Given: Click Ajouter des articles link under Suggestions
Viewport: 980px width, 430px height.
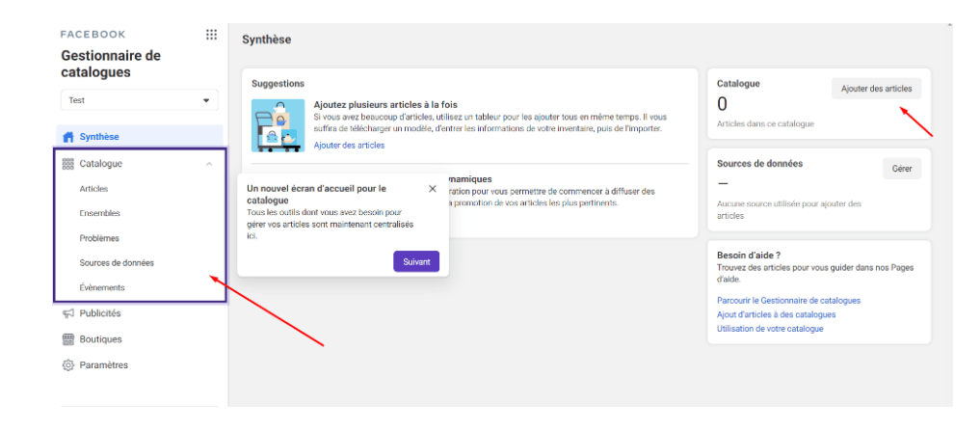Looking at the screenshot, I should pyautogui.click(x=349, y=146).
